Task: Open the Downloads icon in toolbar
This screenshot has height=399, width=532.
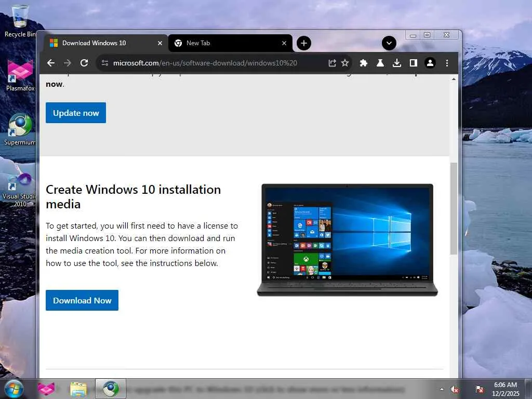Action: [x=396, y=63]
